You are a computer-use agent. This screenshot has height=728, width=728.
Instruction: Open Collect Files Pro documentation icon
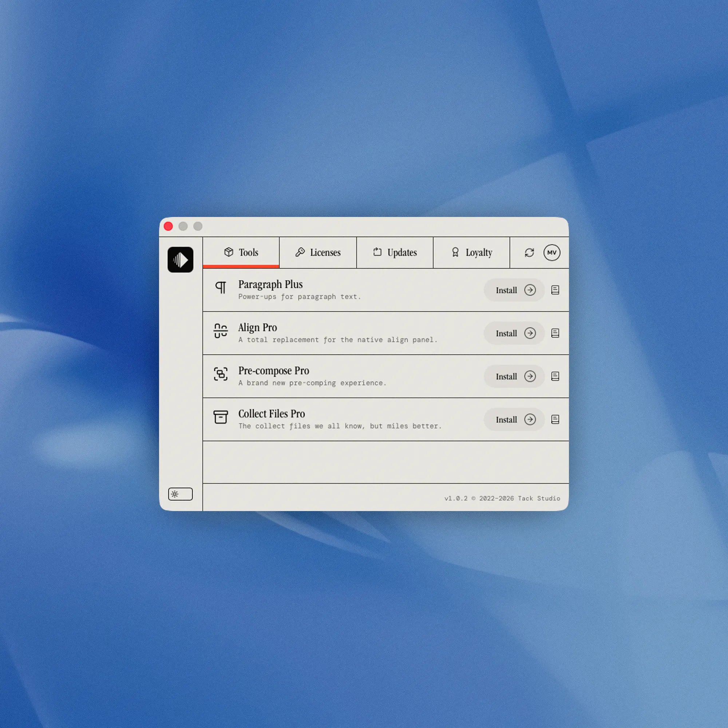click(555, 419)
